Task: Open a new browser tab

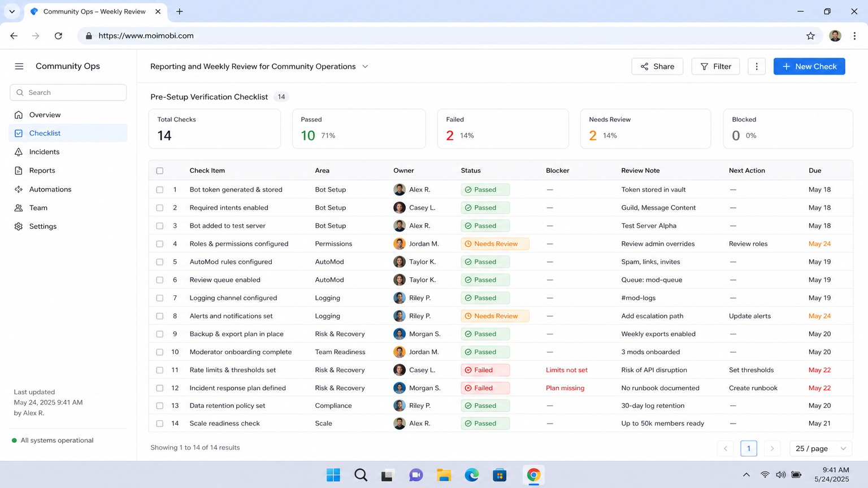Action: point(179,11)
